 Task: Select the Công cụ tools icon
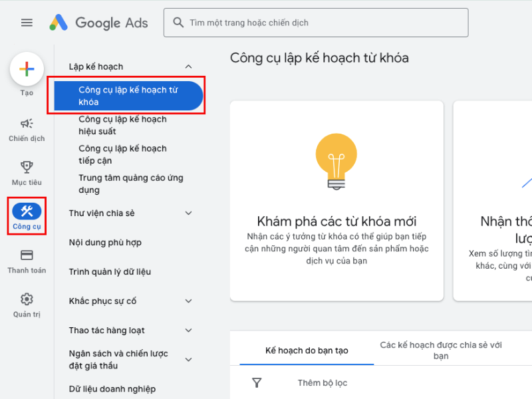pos(27,211)
